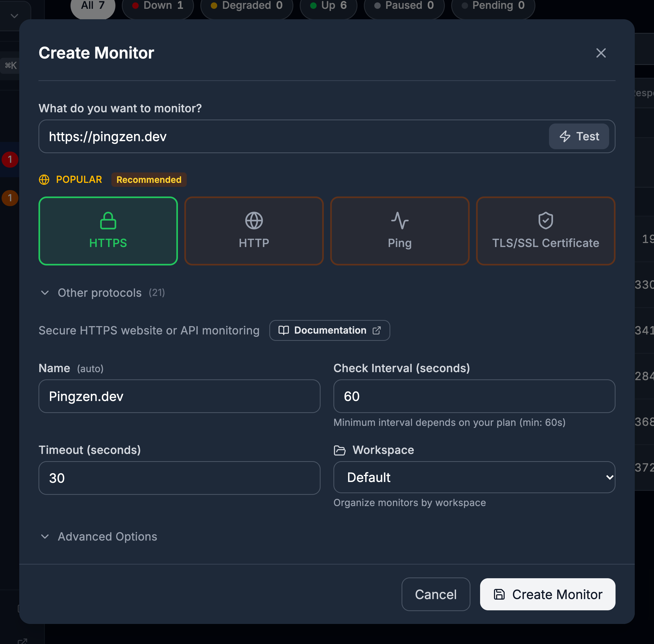Choose the TLS/SSL Certificate protocol card
The width and height of the screenshot is (654, 644).
pos(545,231)
